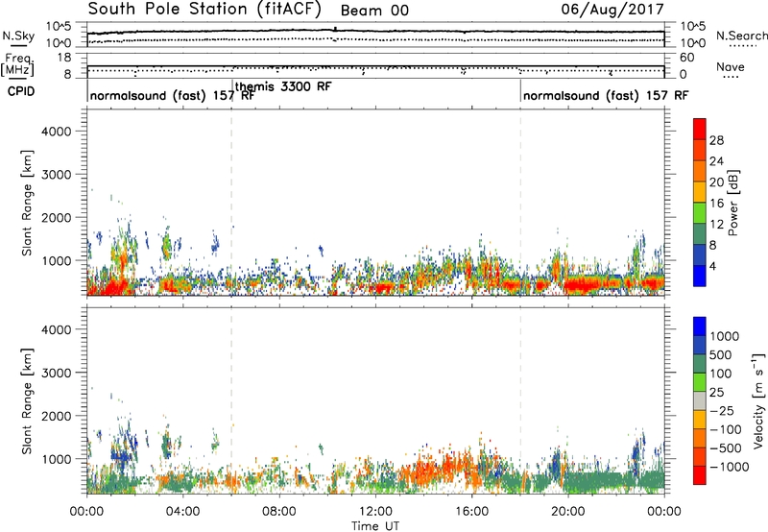Click the −500 tick on Velocity colorbar
Screen dimensions: 768x532
(x=726, y=447)
